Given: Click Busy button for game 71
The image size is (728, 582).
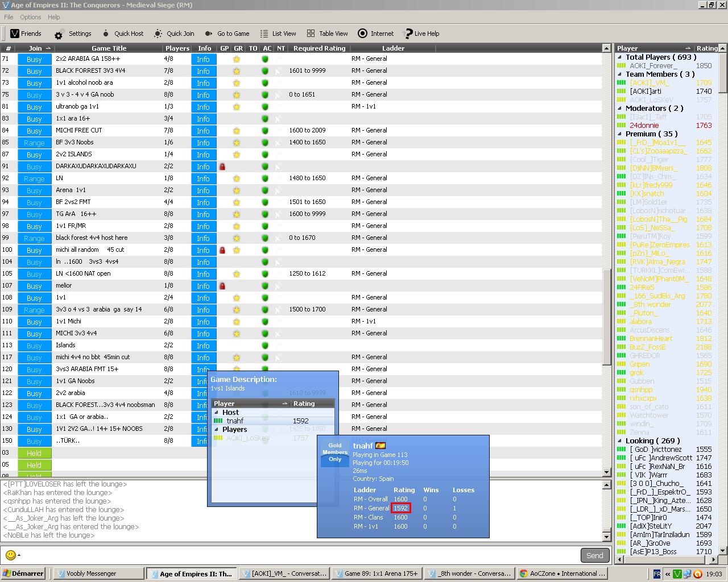Looking at the screenshot, I should (34, 59).
